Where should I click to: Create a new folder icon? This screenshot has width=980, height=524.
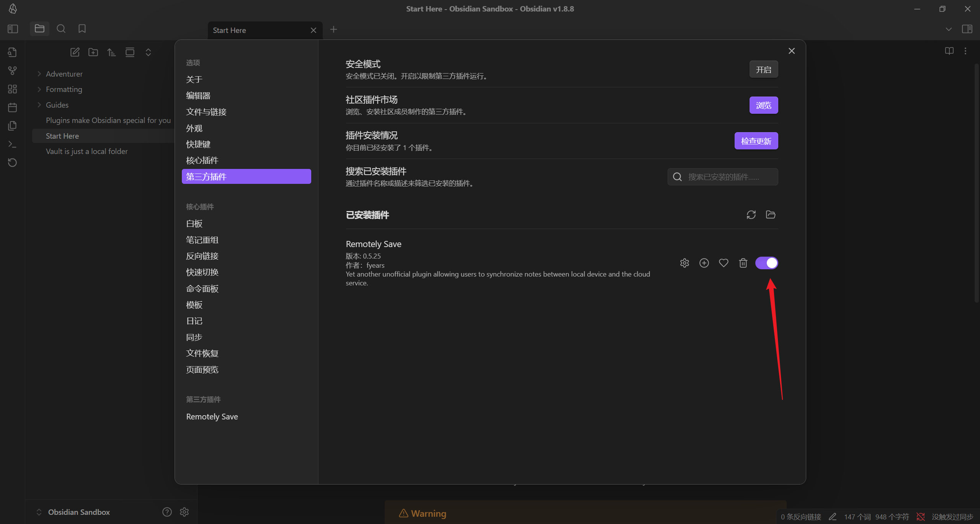(93, 52)
